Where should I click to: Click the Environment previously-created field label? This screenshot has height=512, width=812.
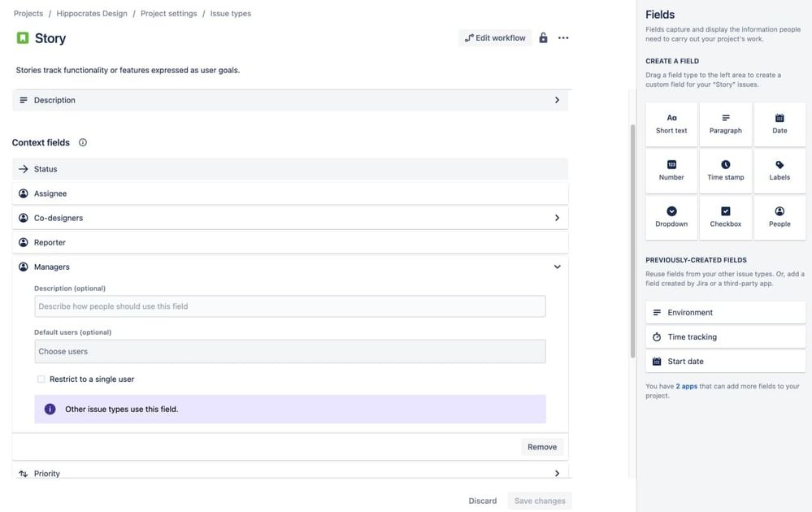pyautogui.click(x=690, y=312)
